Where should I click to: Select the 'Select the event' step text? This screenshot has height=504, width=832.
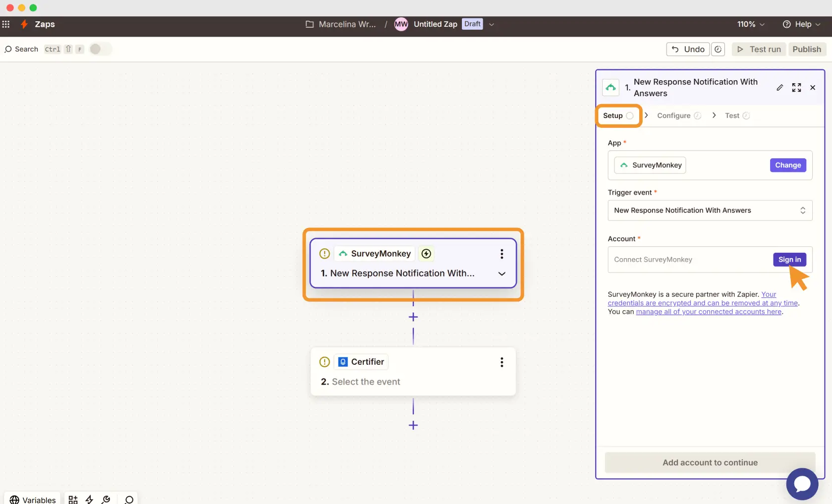point(366,382)
